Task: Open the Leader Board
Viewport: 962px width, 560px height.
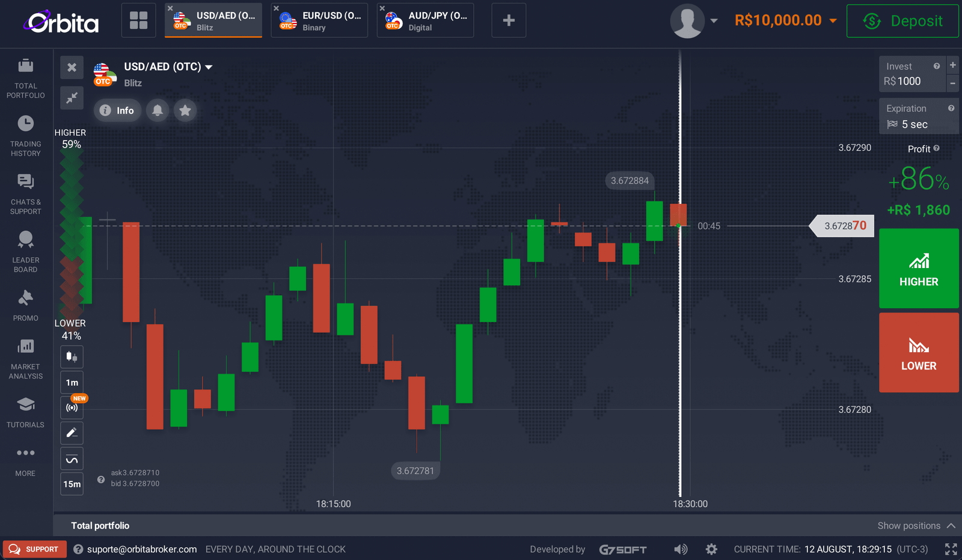Action: pos(26,252)
